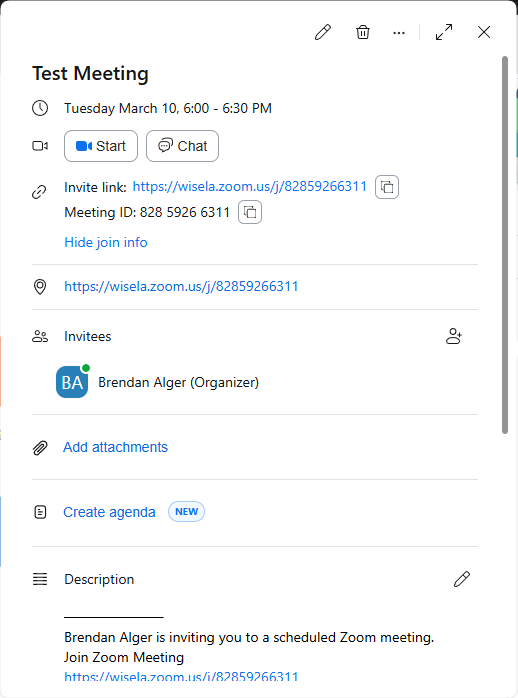Open the invite link URL
The width and height of the screenshot is (518, 698).
pos(250,187)
